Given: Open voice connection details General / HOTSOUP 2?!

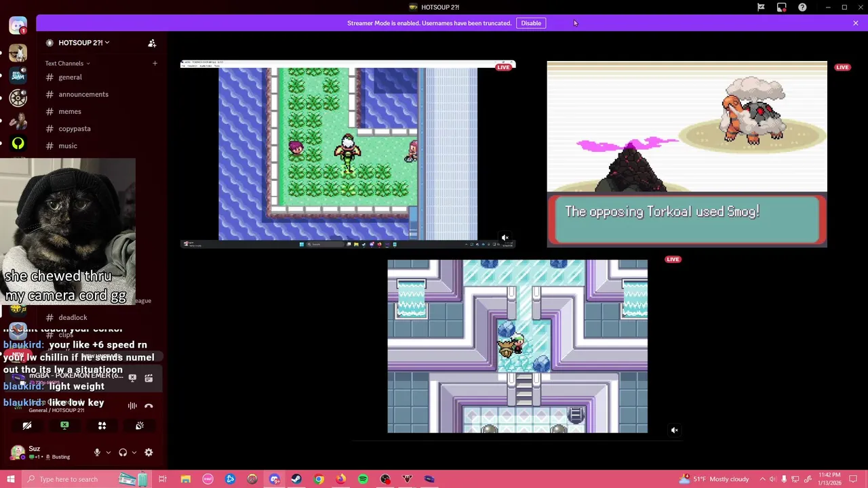Looking at the screenshot, I should tap(57, 410).
